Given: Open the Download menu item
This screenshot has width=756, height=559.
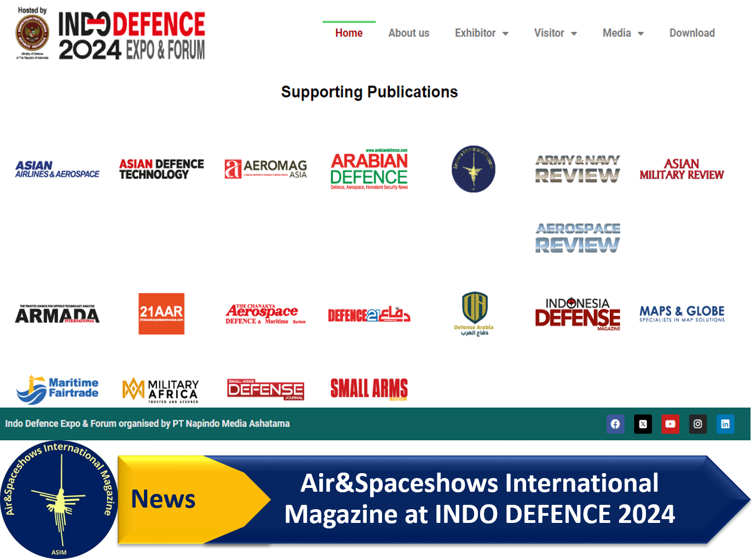Looking at the screenshot, I should [x=692, y=33].
